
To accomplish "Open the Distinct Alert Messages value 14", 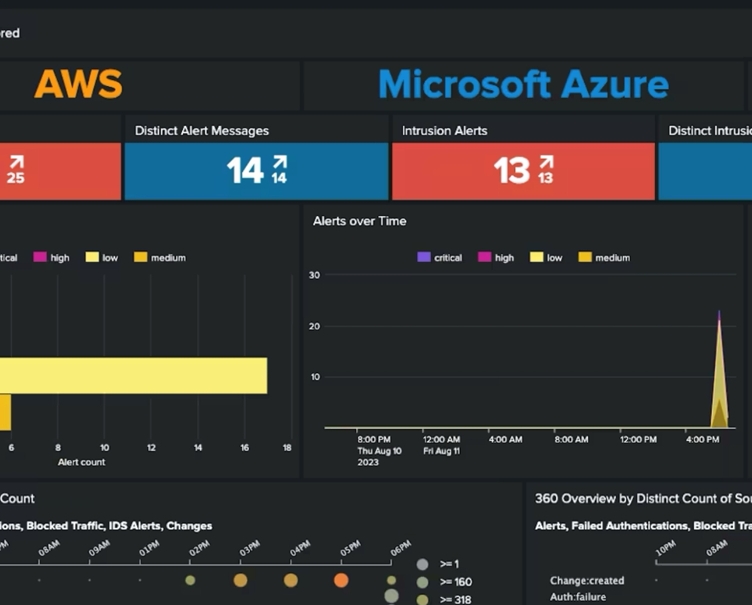I will 245,170.
